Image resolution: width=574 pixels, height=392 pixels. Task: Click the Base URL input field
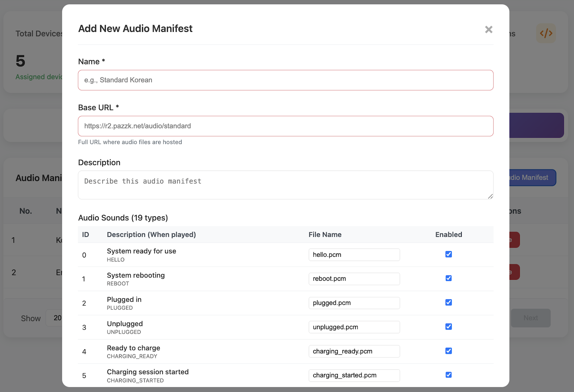pyautogui.click(x=285, y=126)
